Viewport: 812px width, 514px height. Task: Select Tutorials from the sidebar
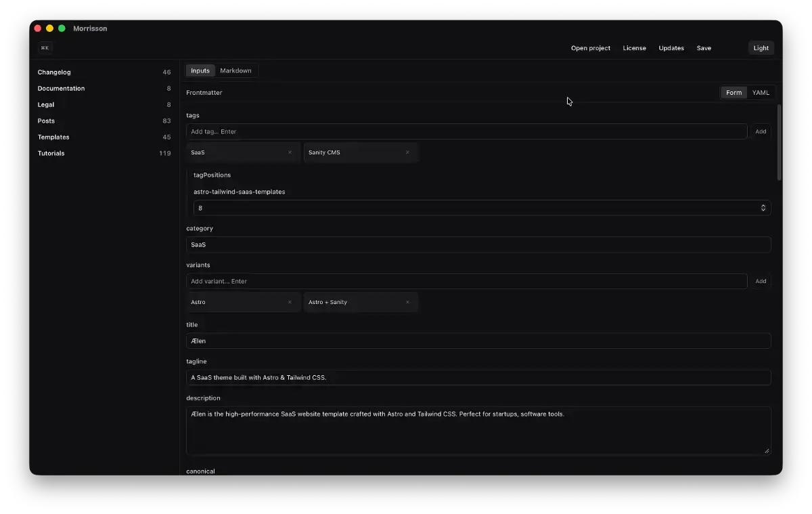coord(51,153)
